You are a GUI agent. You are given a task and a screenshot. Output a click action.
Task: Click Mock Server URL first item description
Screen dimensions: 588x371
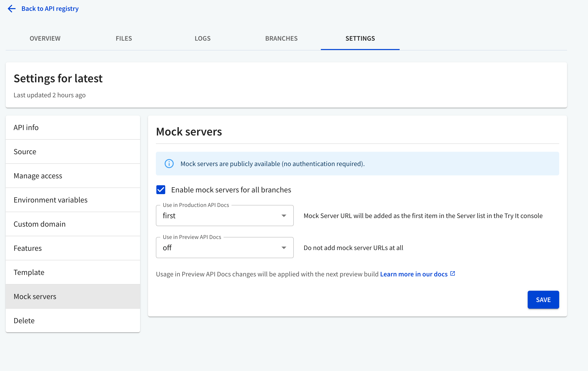[x=423, y=216]
